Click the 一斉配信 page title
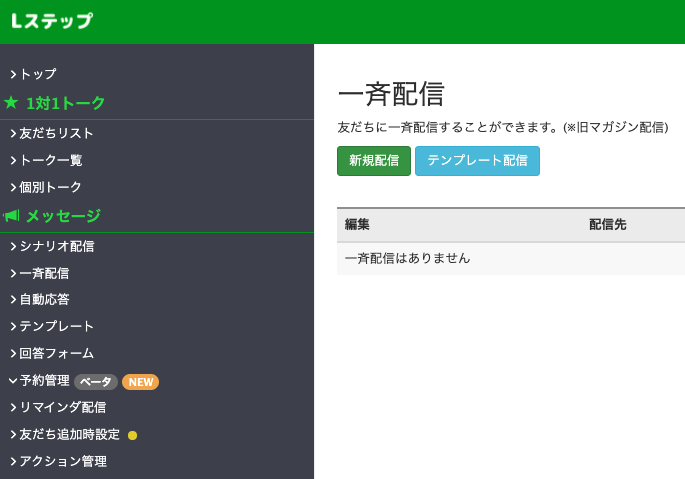This screenshot has height=479, width=685. (391, 94)
